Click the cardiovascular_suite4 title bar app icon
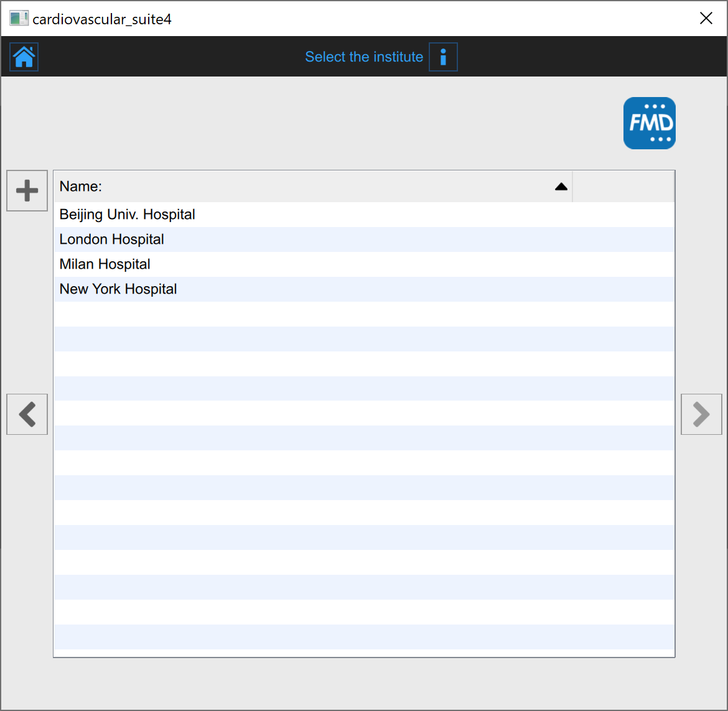Image resolution: width=728 pixels, height=711 pixels. 19,19
